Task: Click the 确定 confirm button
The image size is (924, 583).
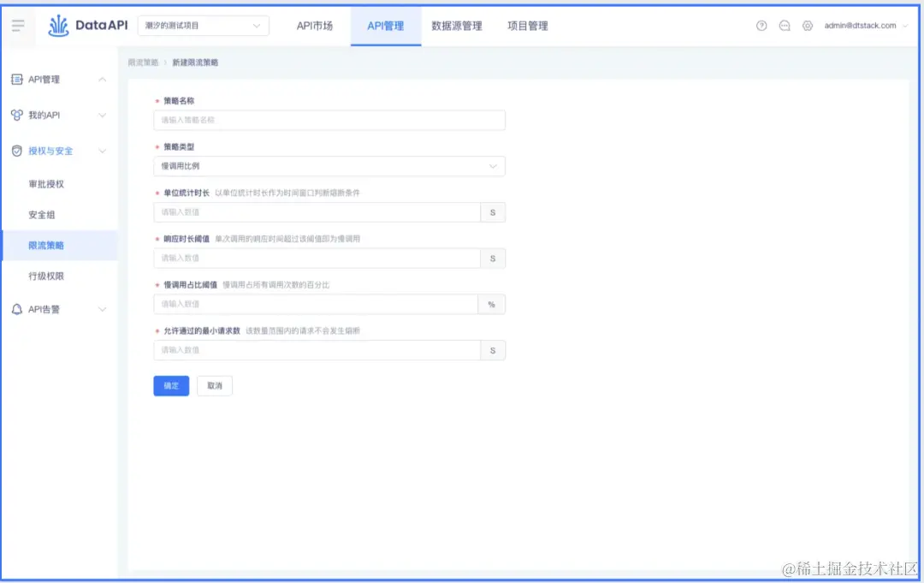Action: 170,385
